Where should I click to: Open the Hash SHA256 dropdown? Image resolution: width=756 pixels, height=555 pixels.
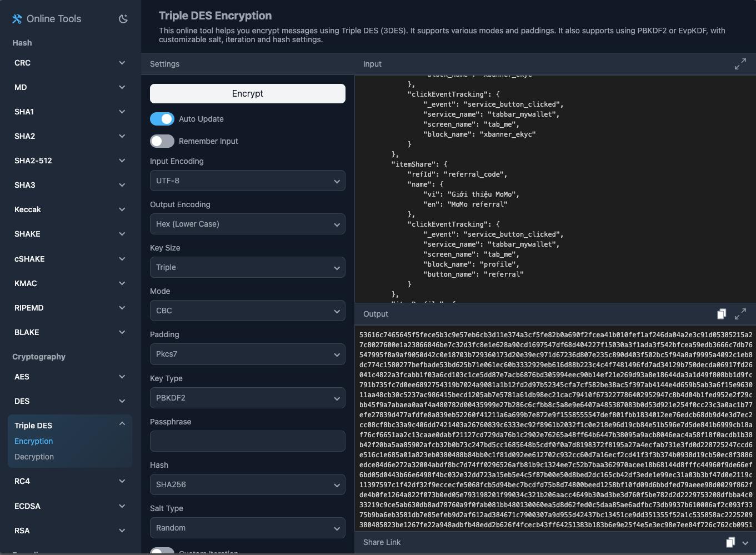[248, 484]
